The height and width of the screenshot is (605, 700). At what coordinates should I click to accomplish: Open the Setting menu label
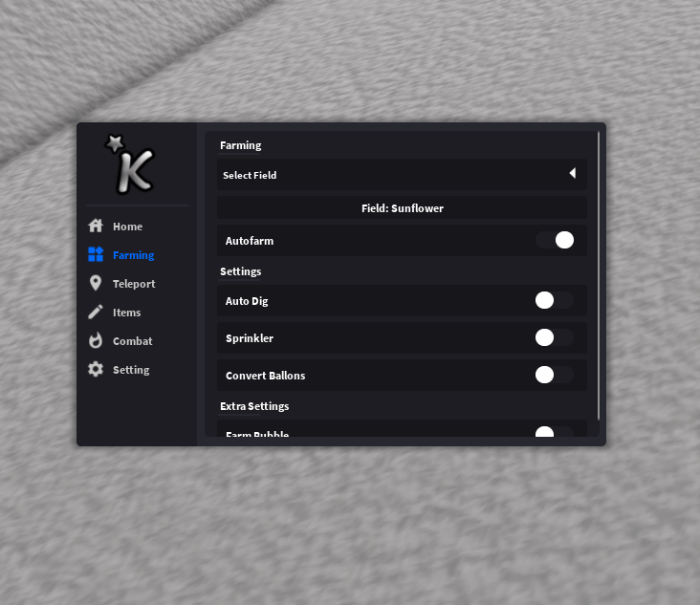131,370
